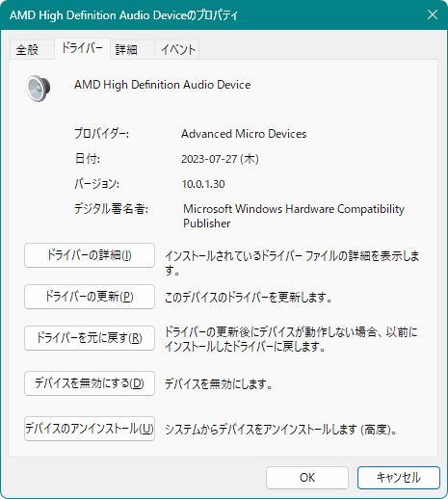This screenshot has width=448, height=499.
Task: Click the プロバイダー: label
Action: click(x=101, y=134)
